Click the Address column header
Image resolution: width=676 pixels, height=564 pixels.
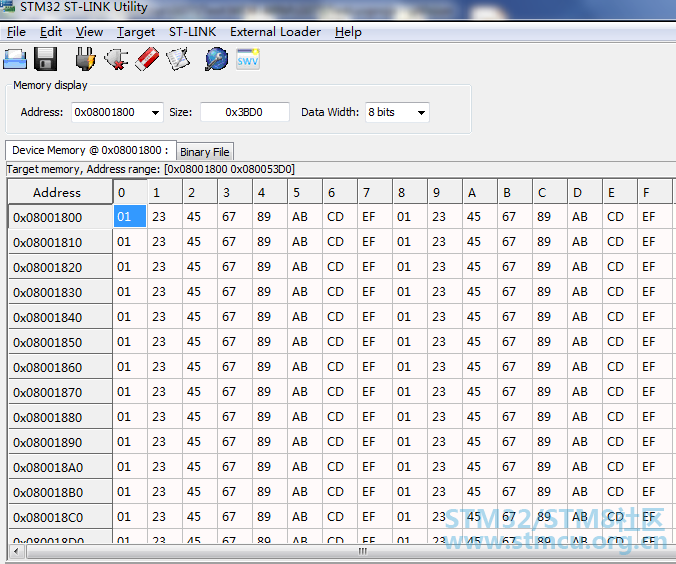[60, 192]
